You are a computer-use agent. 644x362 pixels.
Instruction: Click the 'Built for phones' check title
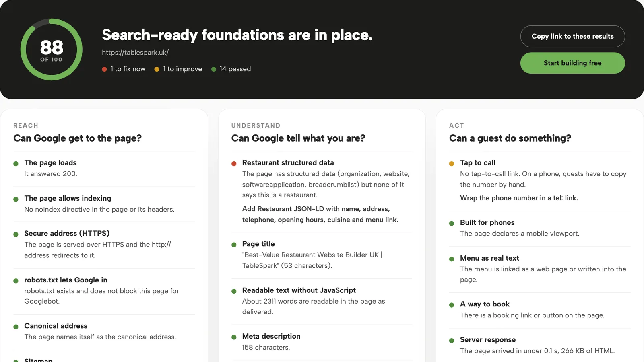click(x=487, y=222)
